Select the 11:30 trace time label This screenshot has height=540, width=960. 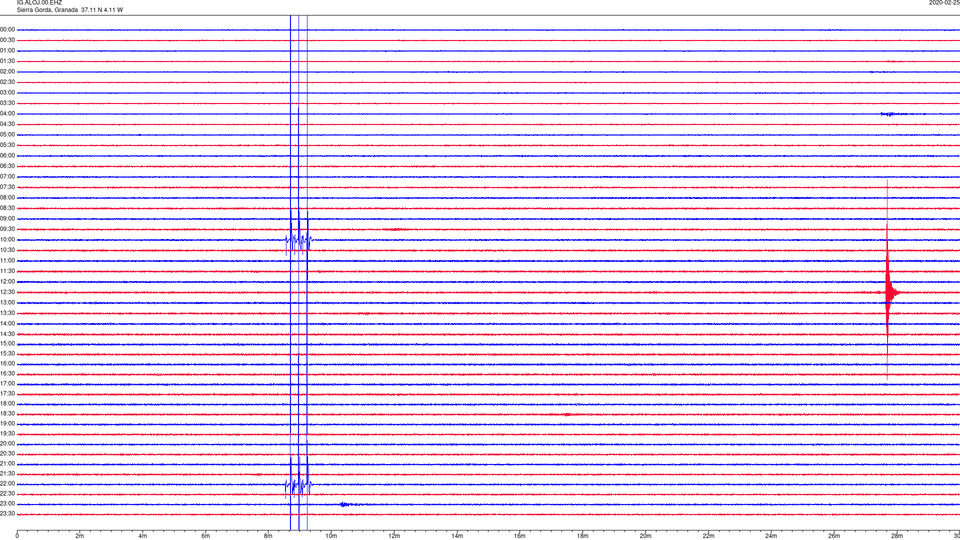[x=7, y=271]
